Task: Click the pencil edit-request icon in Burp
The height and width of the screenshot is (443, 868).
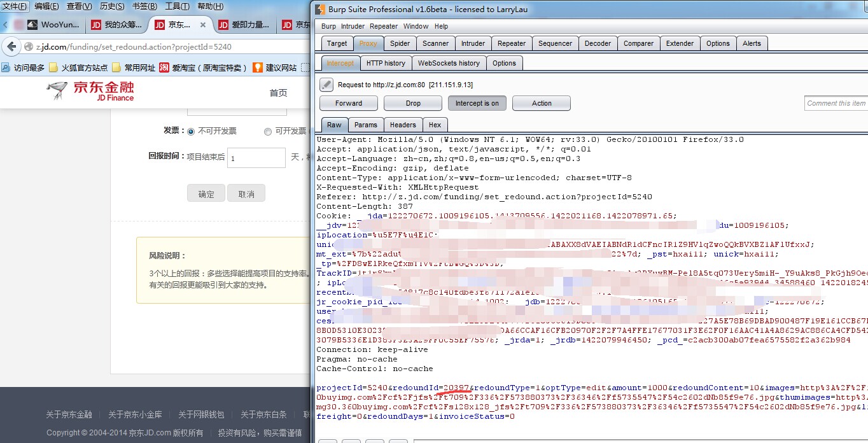Action: pos(326,85)
